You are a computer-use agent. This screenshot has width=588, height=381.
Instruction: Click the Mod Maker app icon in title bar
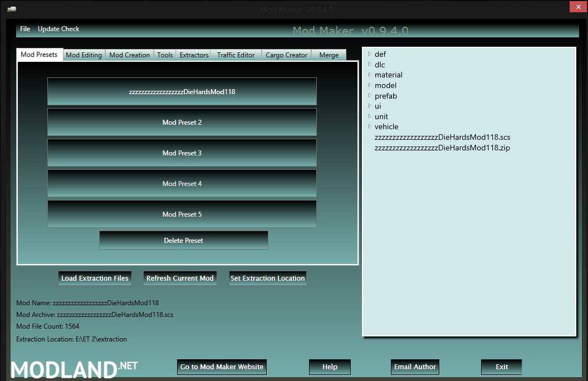tap(12, 9)
